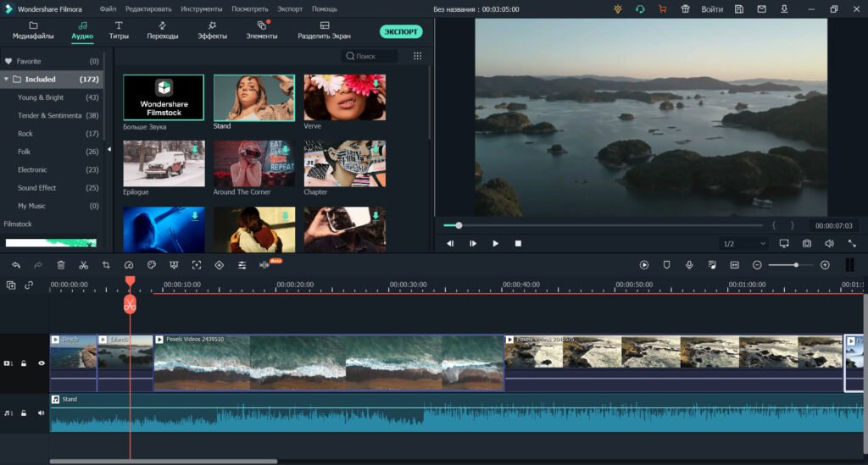Toggle visibility eye on video track 1
868x465 pixels.
tap(42, 363)
